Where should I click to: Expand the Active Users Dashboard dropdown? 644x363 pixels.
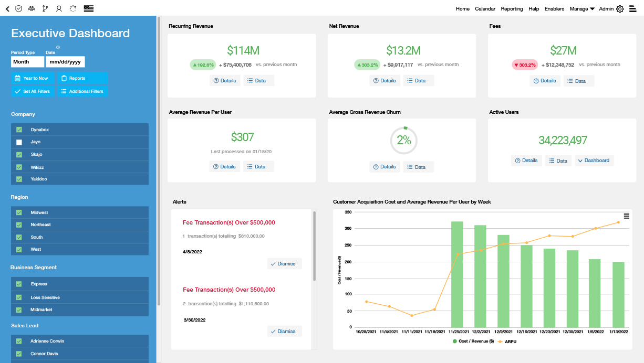pyautogui.click(x=594, y=161)
